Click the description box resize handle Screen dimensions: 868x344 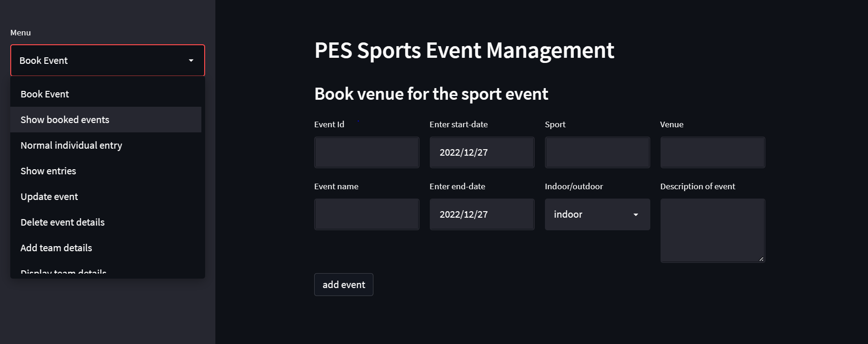coord(762,259)
